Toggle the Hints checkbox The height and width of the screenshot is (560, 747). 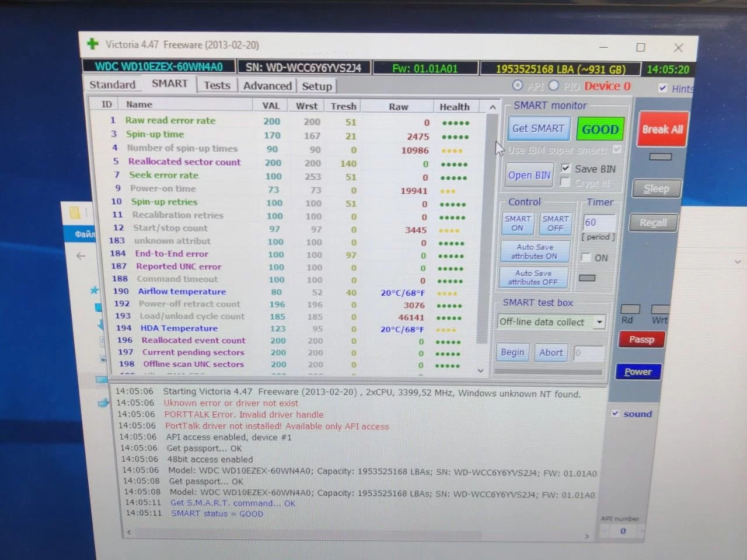(x=662, y=88)
